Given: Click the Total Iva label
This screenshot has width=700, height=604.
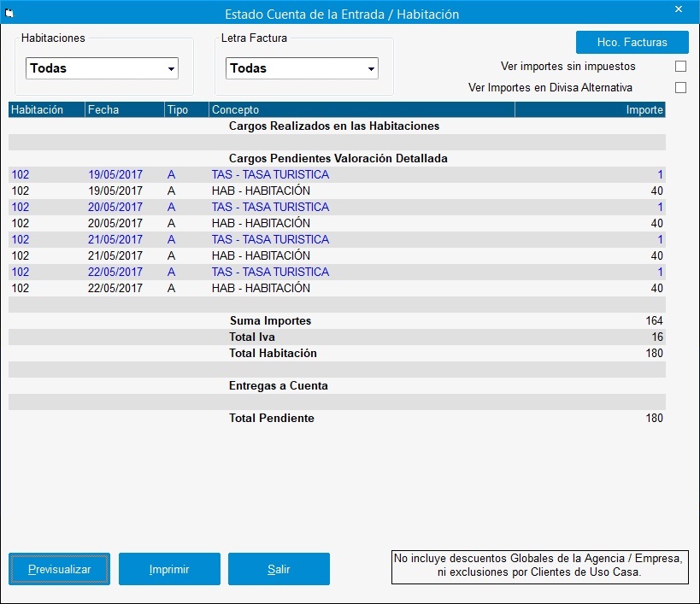Looking at the screenshot, I should [x=252, y=337].
